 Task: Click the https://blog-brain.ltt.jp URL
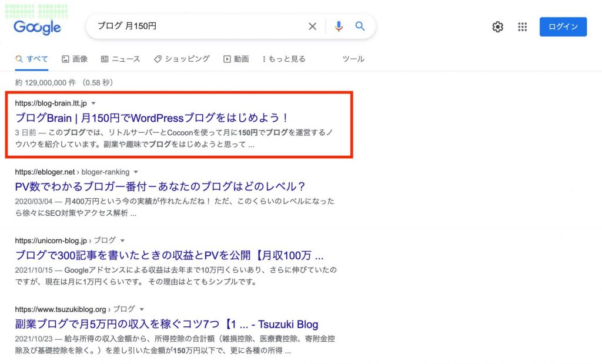pos(51,103)
